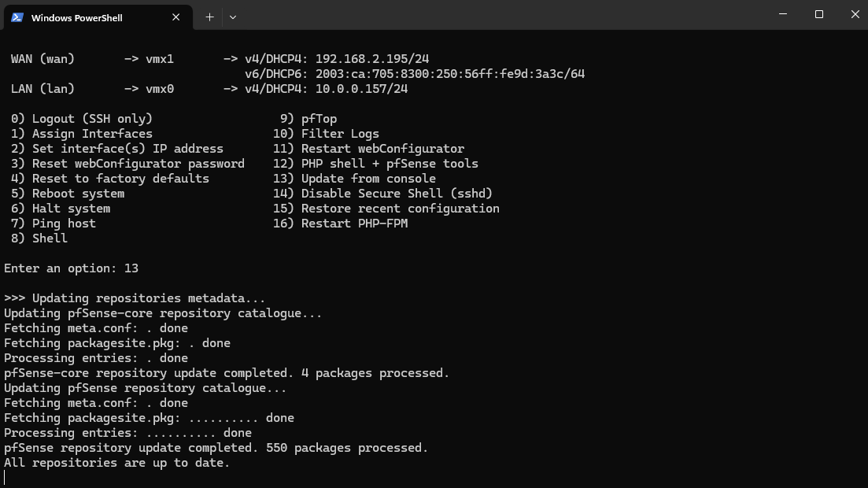Click the WAN IPv6 DHCP6 address
The width and height of the screenshot is (868, 488).
pos(450,74)
